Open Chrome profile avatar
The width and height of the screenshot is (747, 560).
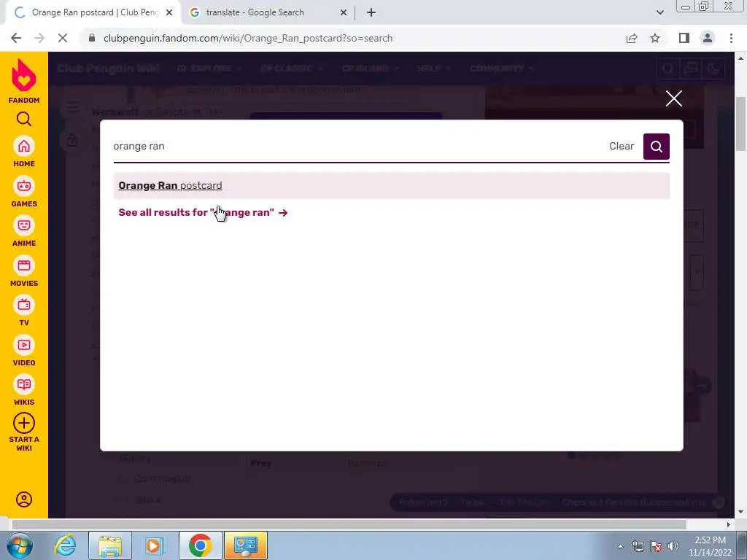point(708,38)
